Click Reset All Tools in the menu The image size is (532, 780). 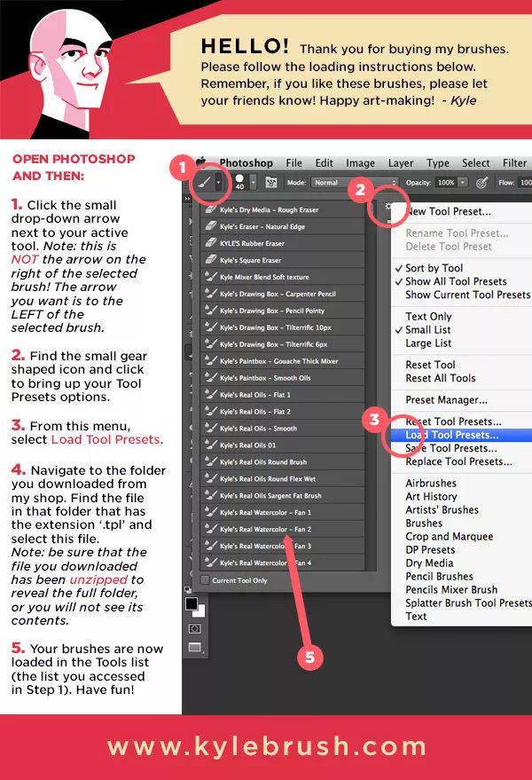[461, 378]
